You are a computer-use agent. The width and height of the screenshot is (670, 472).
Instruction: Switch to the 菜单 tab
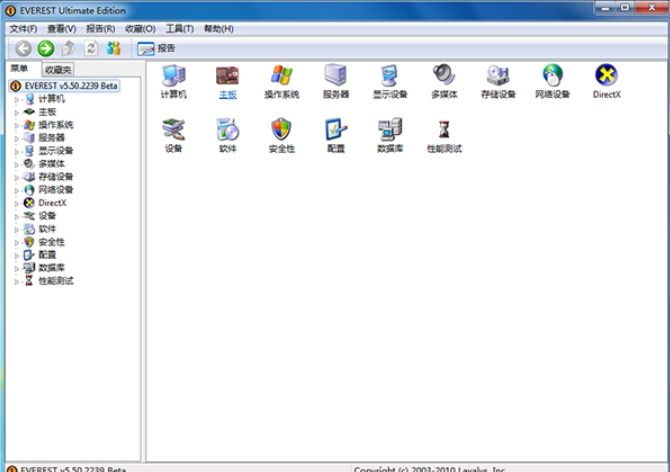point(19,68)
